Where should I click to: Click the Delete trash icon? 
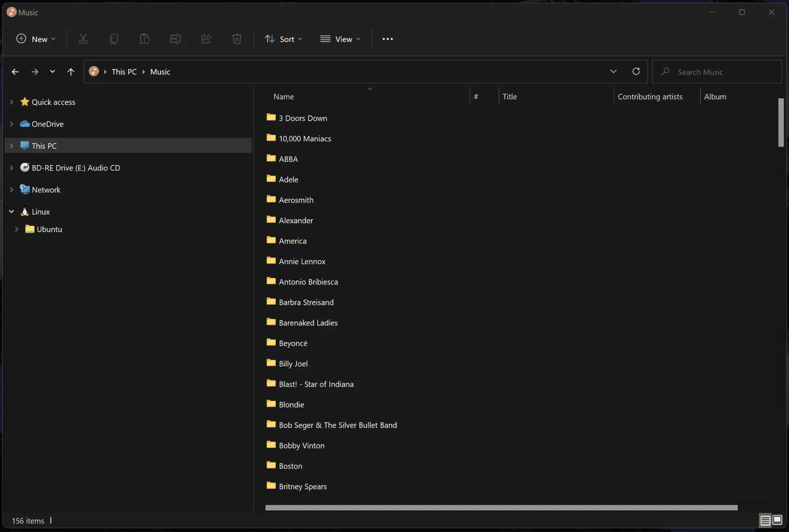(x=237, y=39)
